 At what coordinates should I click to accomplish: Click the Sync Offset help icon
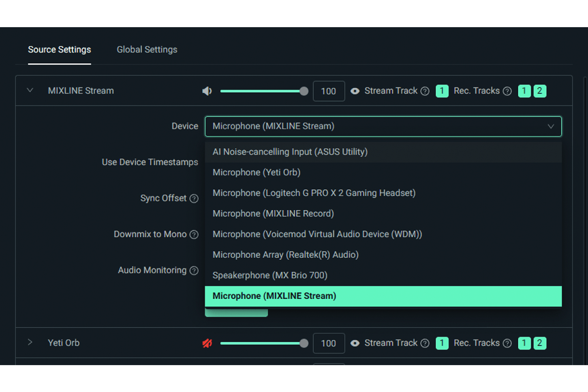194,199
